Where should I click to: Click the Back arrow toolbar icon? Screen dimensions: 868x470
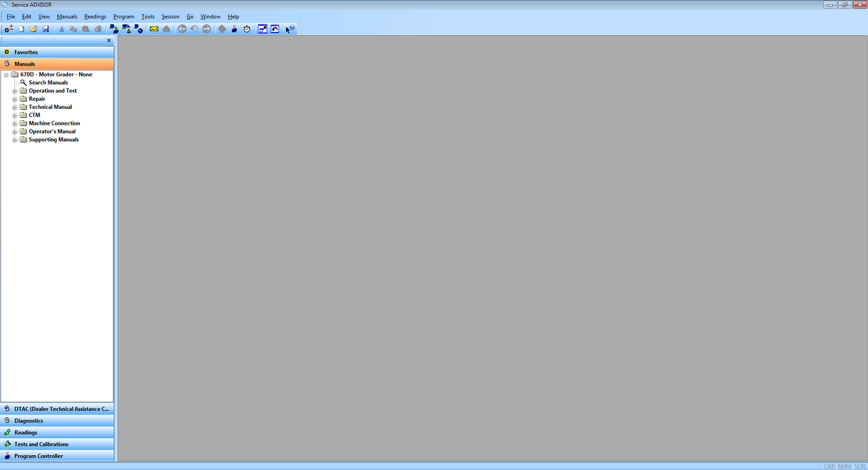click(182, 29)
